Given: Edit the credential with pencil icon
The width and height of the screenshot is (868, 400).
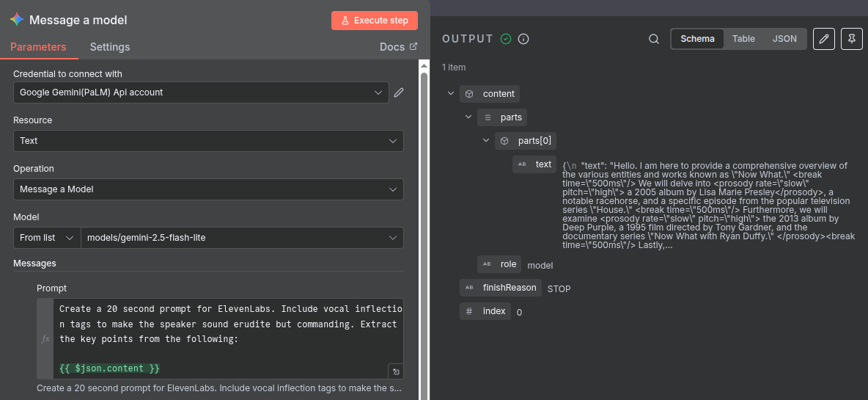Looking at the screenshot, I should click(399, 92).
